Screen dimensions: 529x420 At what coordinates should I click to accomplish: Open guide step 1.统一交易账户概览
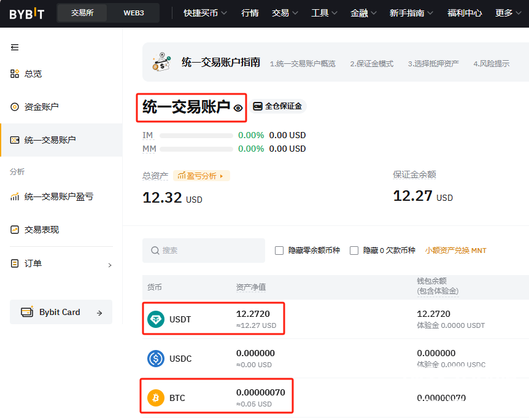click(x=303, y=63)
